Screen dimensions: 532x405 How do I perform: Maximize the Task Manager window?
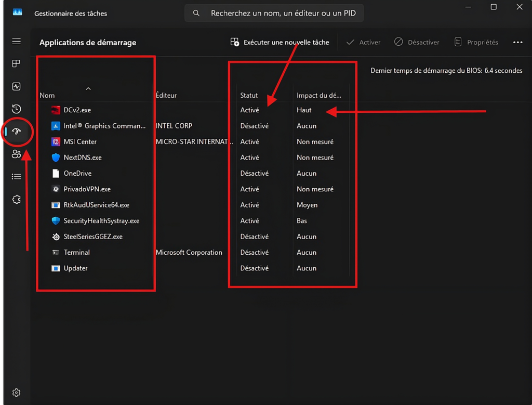(x=494, y=7)
